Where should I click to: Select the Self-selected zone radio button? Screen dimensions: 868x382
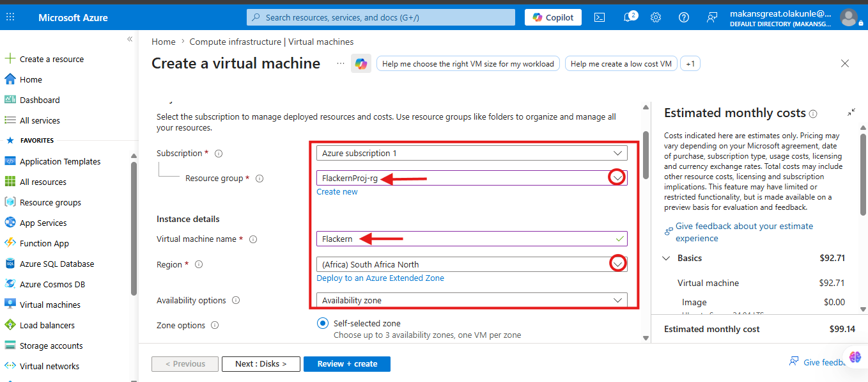(323, 323)
